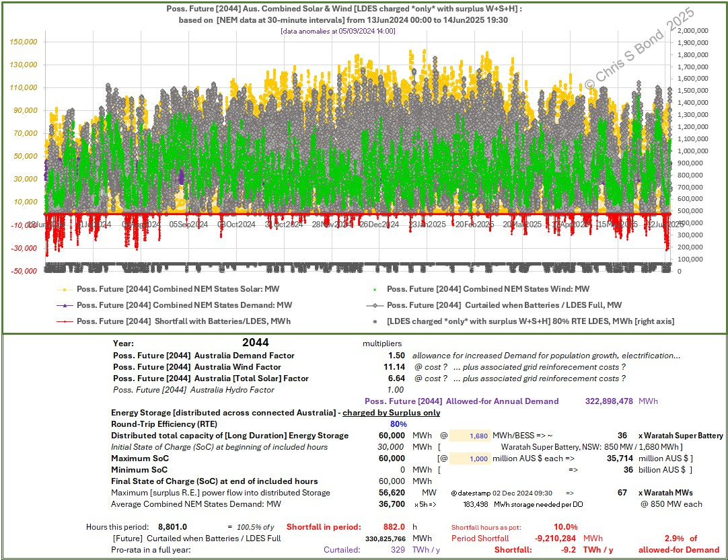
Task: Click the chart title line about Combined Solar & Wind
Action: click(x=344, y=9)
